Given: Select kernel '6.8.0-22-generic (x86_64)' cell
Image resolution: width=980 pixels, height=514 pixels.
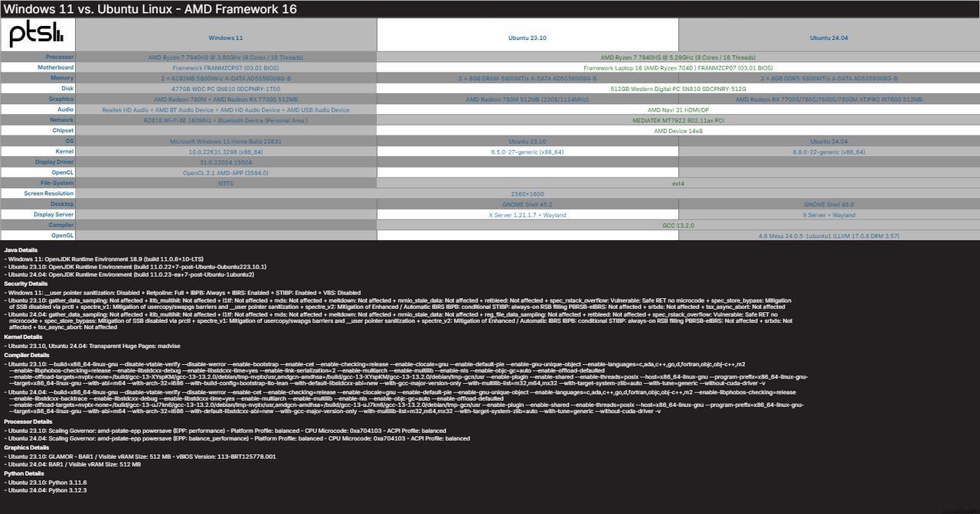Looking at the screenshot, I should pyautogui.click(x=829, y=152).
